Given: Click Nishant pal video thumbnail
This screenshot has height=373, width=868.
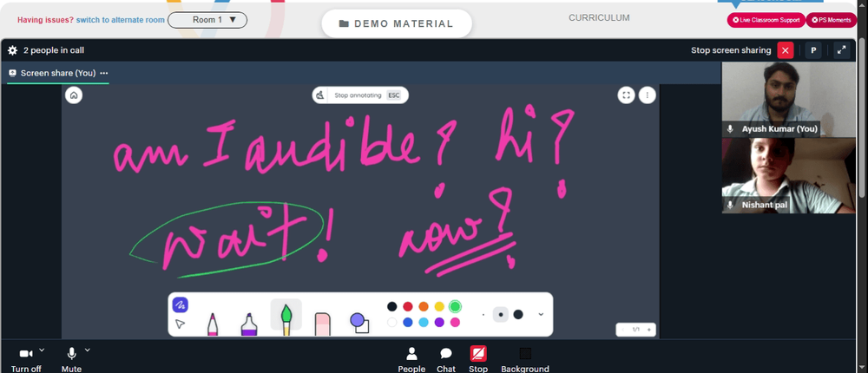Looking at the screenshot, I should 788,175.
